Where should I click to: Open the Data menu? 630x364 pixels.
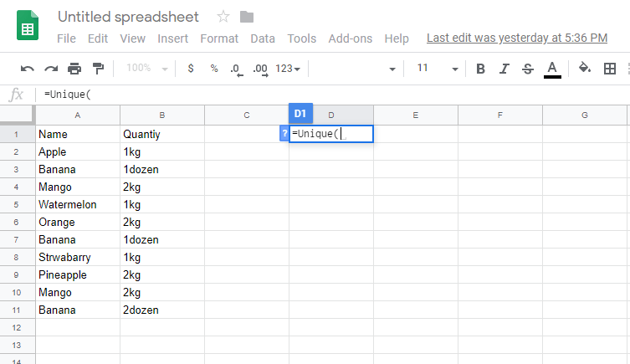point(263,38)
